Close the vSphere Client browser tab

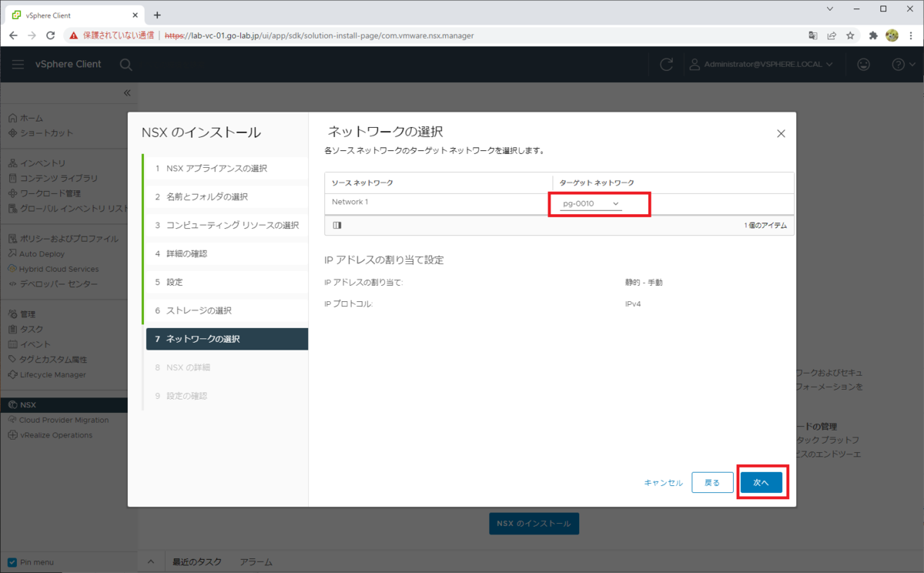click(x=134, y=15)
